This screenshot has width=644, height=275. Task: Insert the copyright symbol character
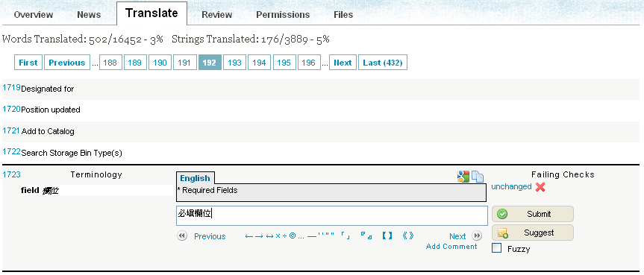click(x=293, y=236)
